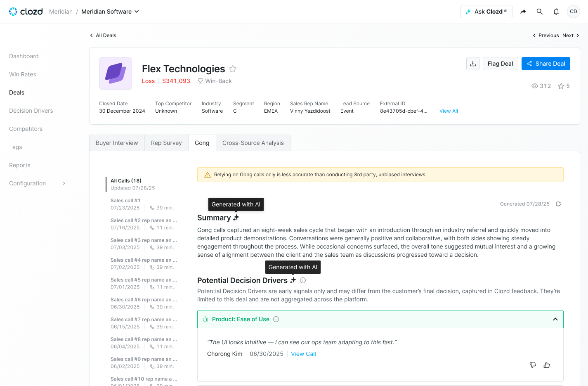Screen dimensions: 588x386
Task: Follow the View Call link
Action: click(x=303, y=354)
